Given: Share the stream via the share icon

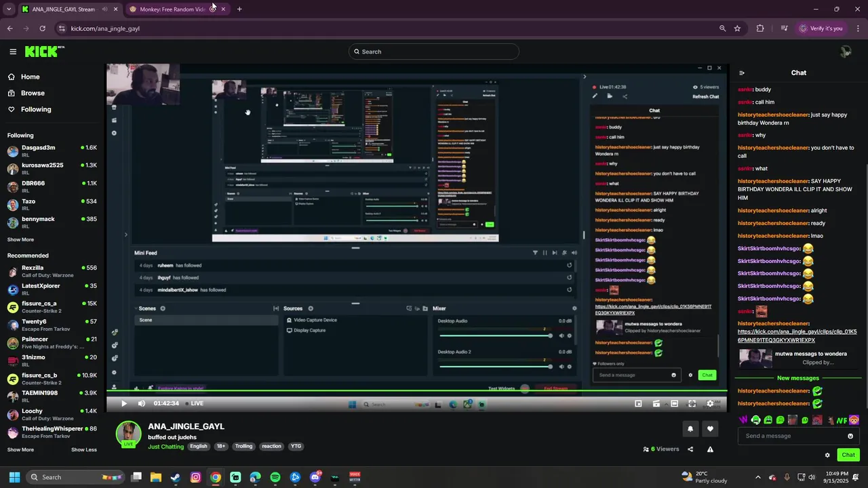Looking at the screenshot, I should pos(690,449).
